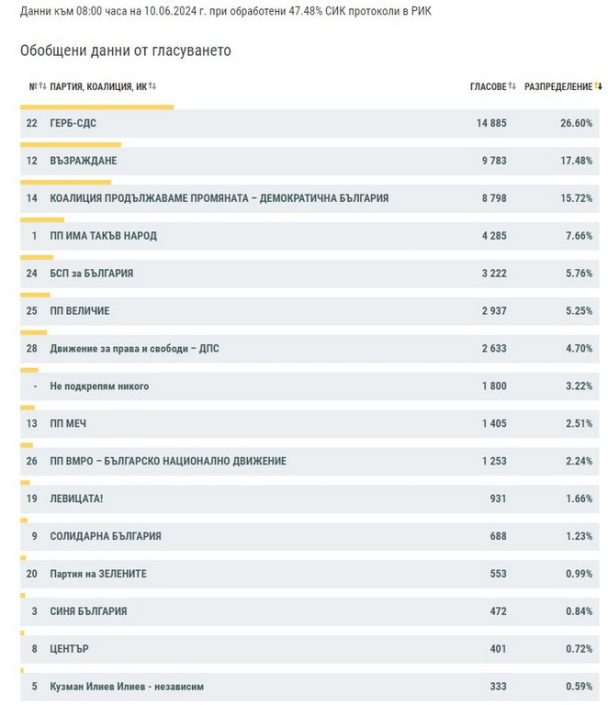The image size is (608, 705).
Task: Click the yellow result bar above ГЕРБ-СДС
Action: [97, 106]
